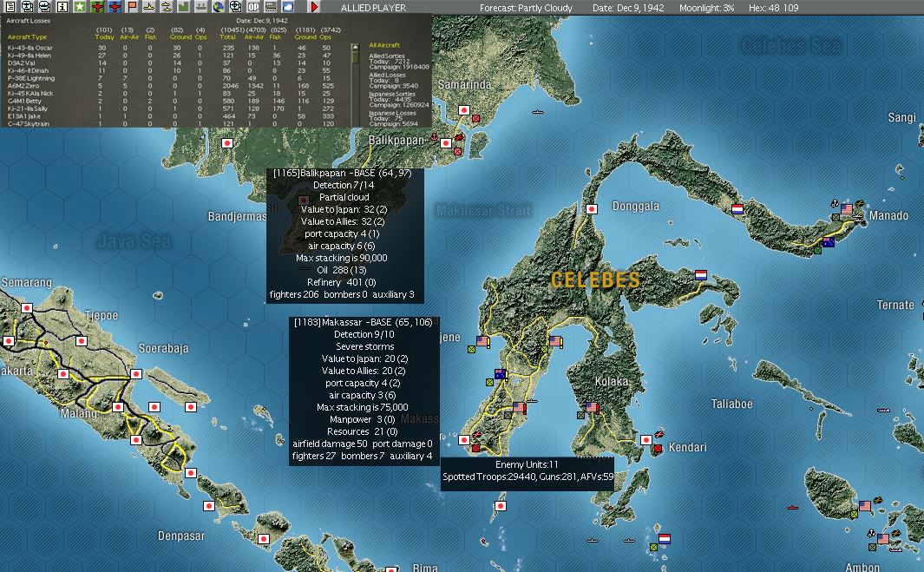Select Japanese base flag at Samarinda

[x=464, y=110]
